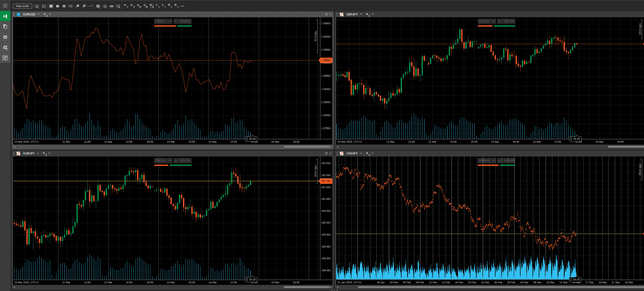Image resolution: width=644 pixels, height=291 pixels.
Task: Select the W1 weekly timeframe
Action: point(170,6)
